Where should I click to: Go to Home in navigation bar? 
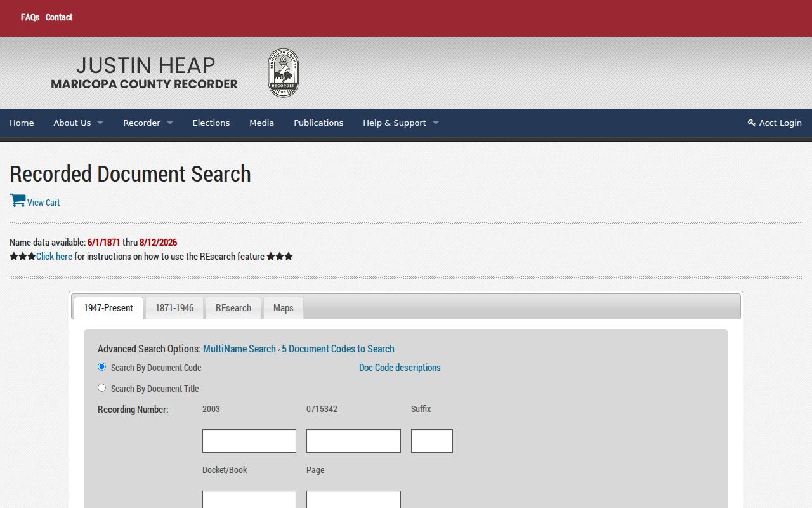click(22, 123)
